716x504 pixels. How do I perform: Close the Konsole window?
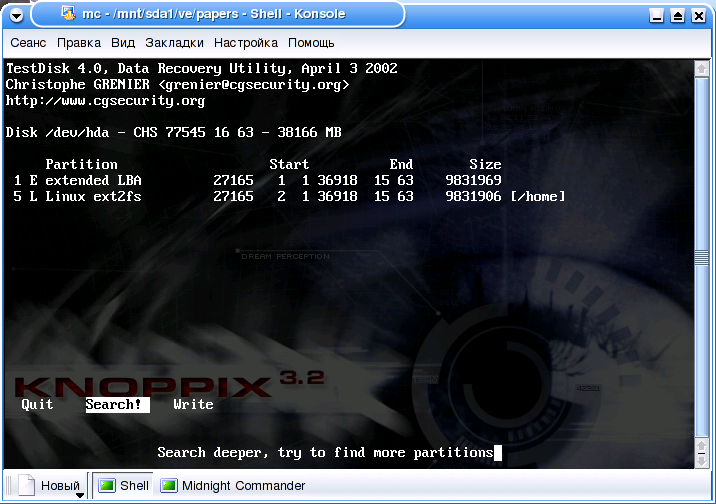point(699,16)
